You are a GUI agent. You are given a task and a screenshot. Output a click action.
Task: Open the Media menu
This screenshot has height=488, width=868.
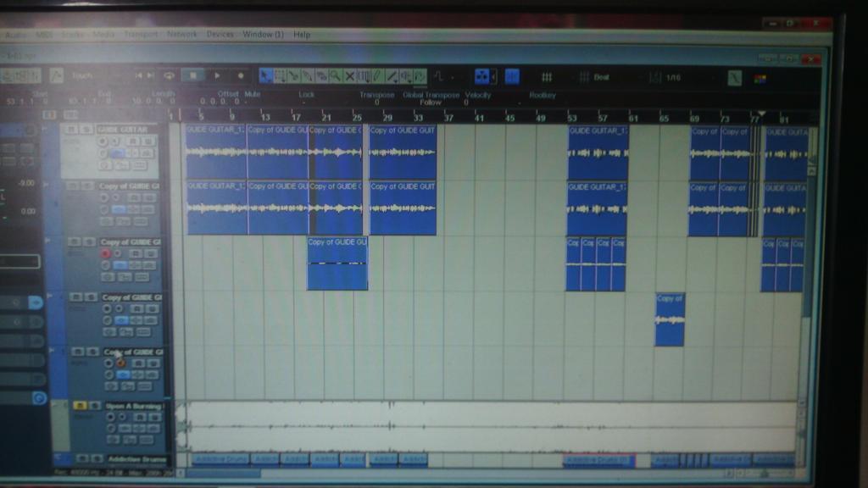(x=103, y=34)
